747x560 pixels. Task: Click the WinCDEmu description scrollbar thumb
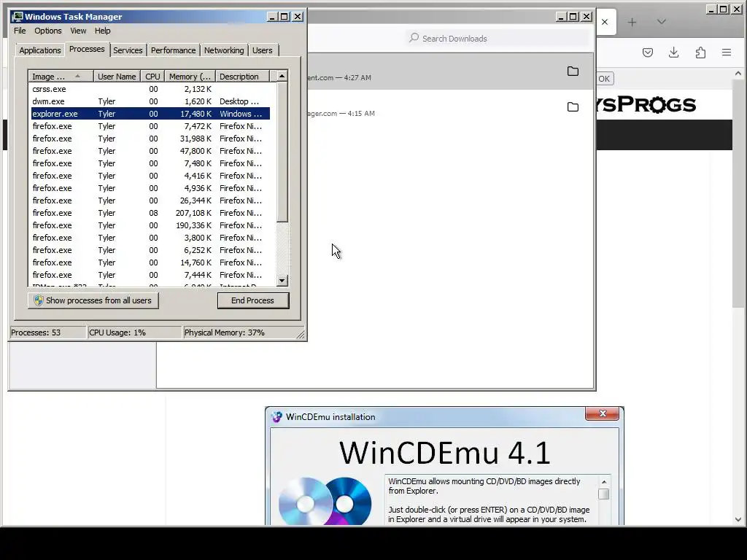tap(603, 494)
